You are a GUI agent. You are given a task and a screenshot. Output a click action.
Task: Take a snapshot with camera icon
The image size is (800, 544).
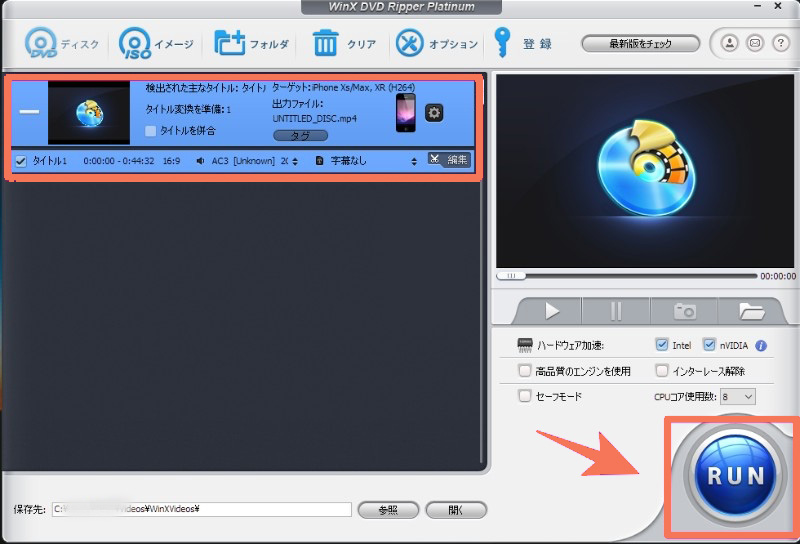[684, 311]
